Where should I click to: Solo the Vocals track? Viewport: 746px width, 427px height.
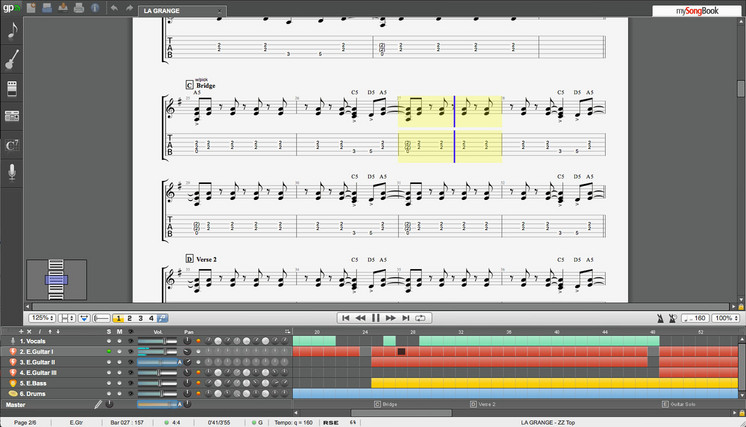pos(109,341)
